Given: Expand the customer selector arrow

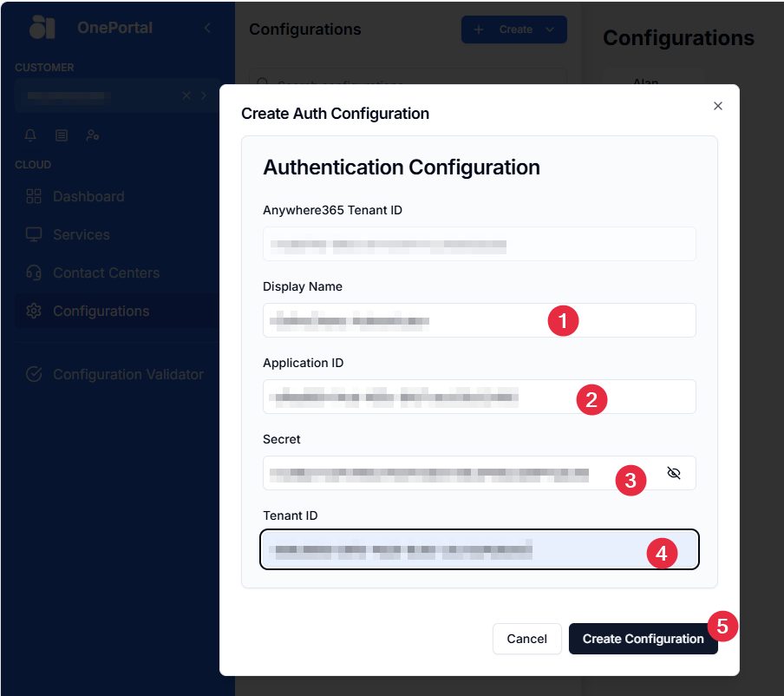Looking at the screenshot, I should coord(204,95).
